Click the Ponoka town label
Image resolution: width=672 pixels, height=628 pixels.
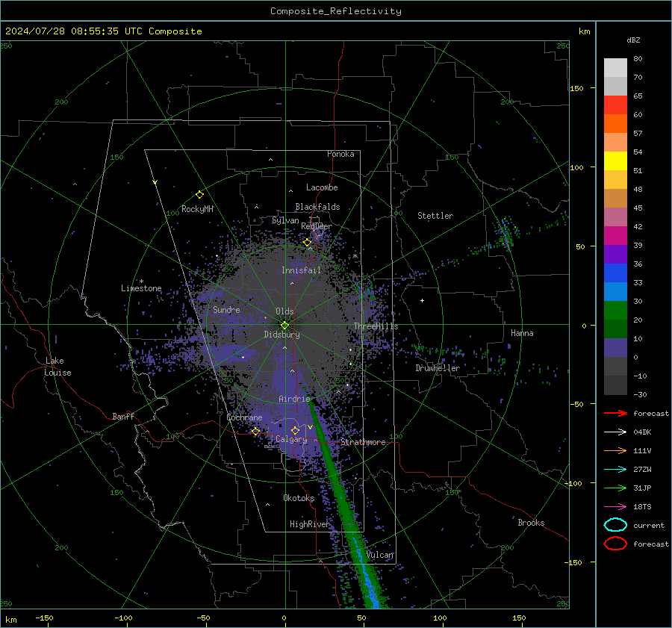340,154
